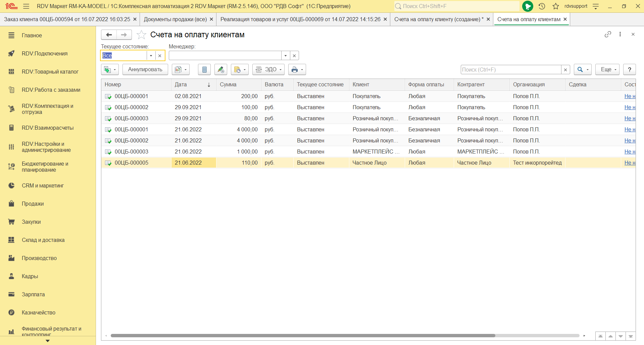644x345 pixels.
Task: Switch to Документы продажи (все) tab
Action: click(175, 19)
